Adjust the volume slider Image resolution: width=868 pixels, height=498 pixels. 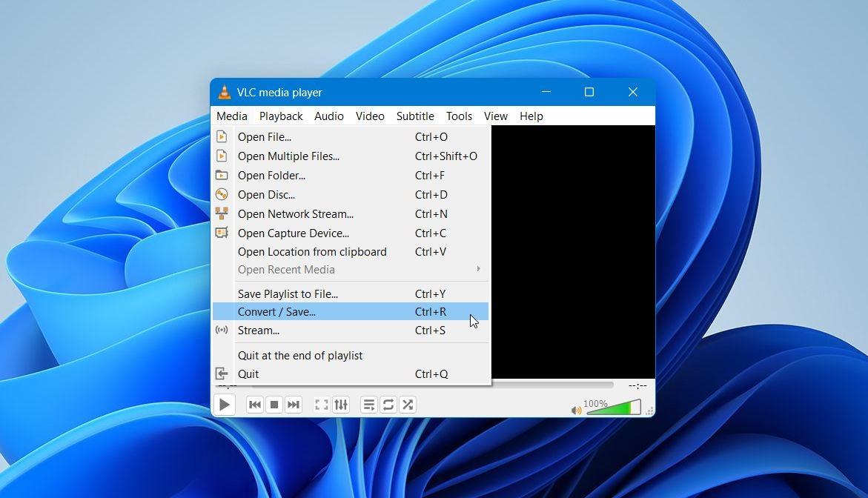tap(614, 408)
